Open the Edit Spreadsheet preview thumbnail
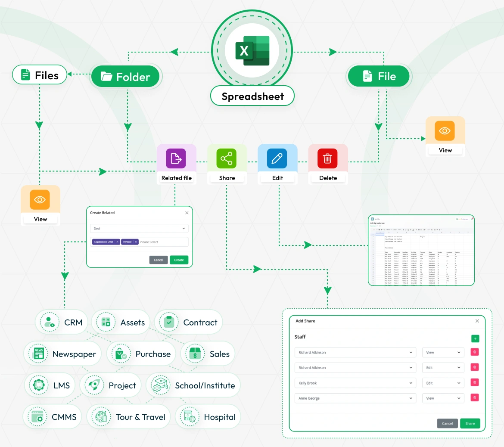This screenshot has height=447, width=504. tap(421, 250)
